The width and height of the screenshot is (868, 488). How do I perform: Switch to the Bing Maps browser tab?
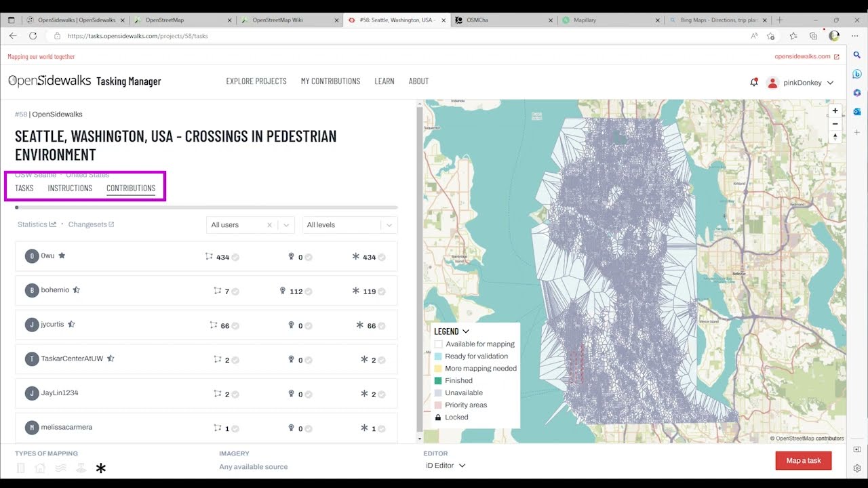[717, 20]
